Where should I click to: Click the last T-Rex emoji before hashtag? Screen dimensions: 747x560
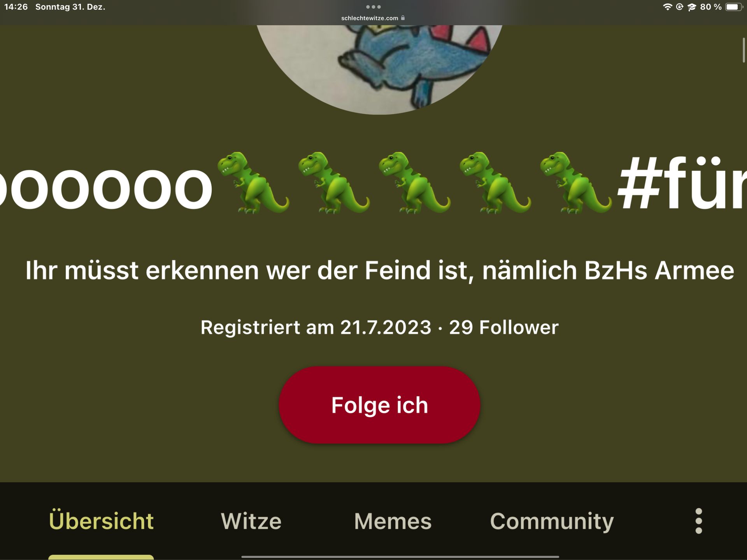pos(576,183)
